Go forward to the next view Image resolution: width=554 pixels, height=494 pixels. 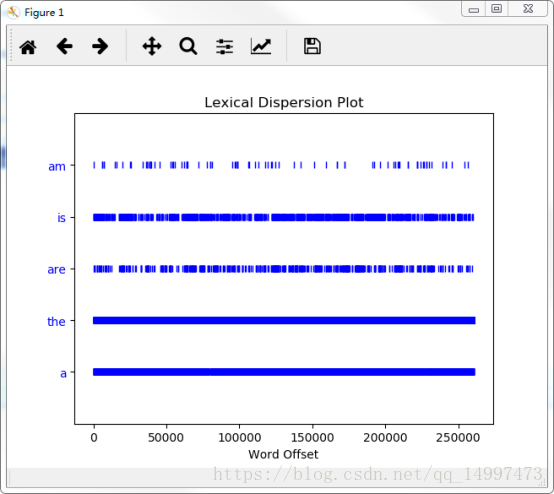[x=100, y=46]
